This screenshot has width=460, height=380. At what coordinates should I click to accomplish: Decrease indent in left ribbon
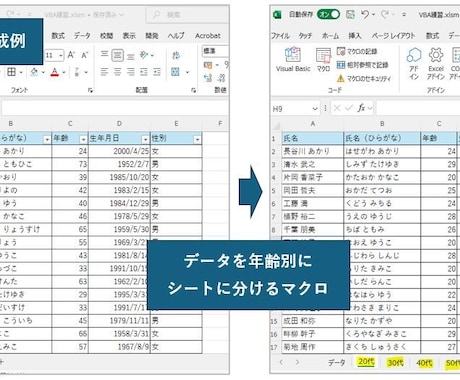144,71
